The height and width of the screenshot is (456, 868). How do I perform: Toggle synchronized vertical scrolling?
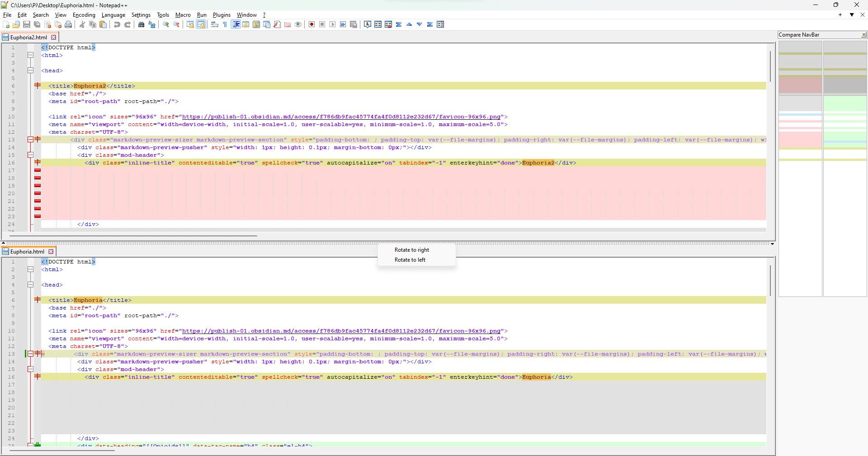click(x=189, y=24)
